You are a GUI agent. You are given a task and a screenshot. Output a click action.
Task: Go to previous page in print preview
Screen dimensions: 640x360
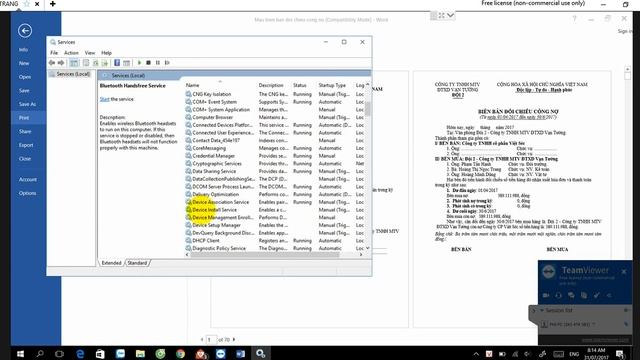click(202, 340)
